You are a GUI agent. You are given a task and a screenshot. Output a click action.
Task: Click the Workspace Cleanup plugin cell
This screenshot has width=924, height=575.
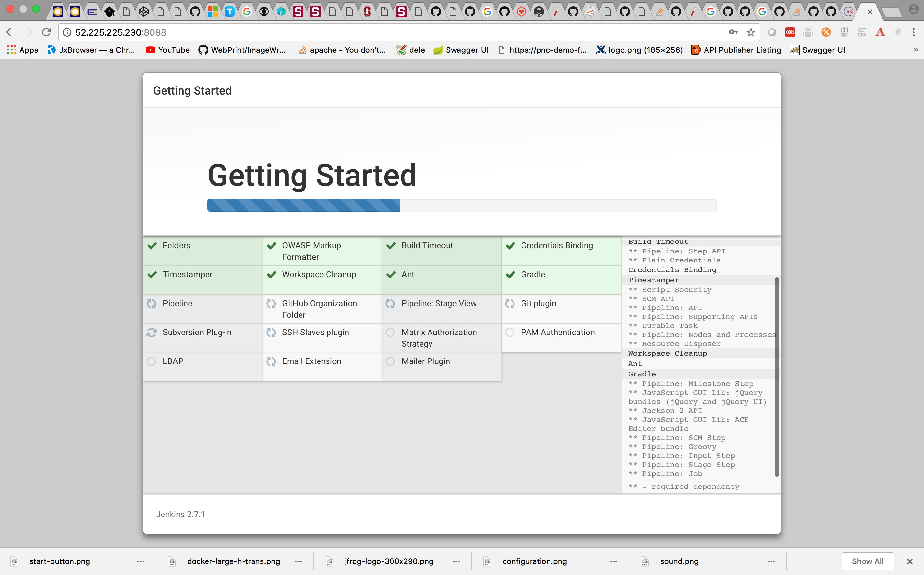pos(322,279)
